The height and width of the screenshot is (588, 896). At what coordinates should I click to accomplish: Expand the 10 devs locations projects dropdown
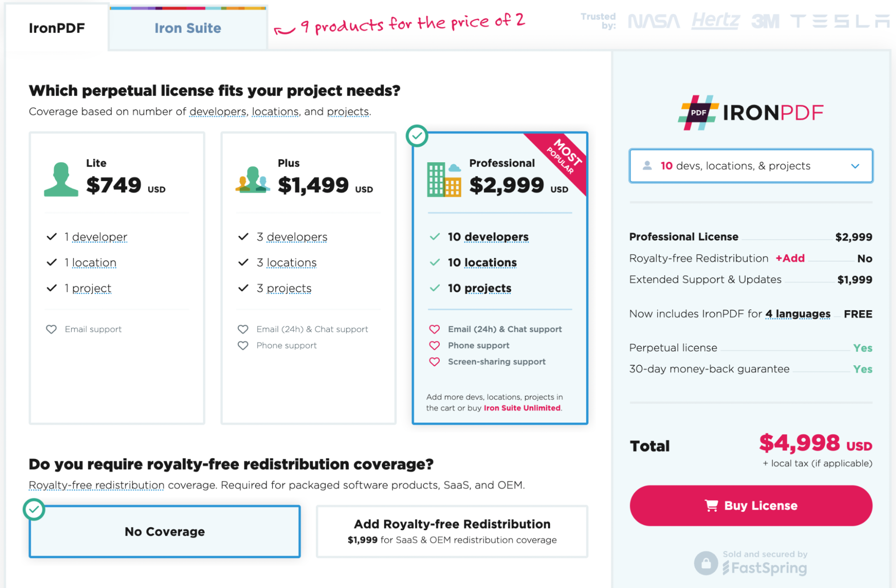click(x=750, y=166)
